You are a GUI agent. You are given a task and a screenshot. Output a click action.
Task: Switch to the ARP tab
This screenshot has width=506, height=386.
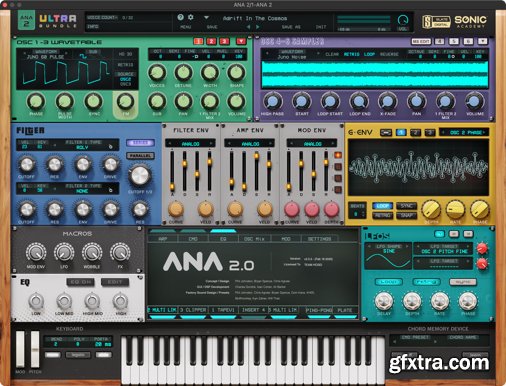point(163,239)
